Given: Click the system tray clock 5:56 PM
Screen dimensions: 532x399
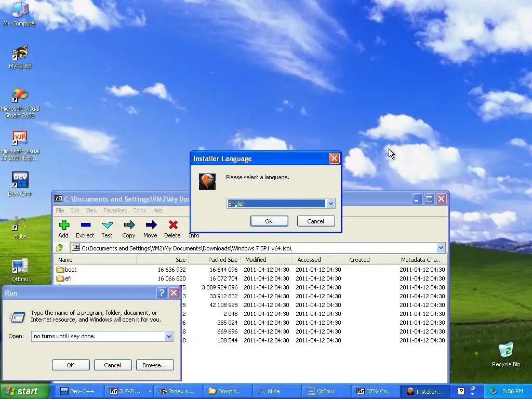Looking at the screenshot, I should coord(513,391).
